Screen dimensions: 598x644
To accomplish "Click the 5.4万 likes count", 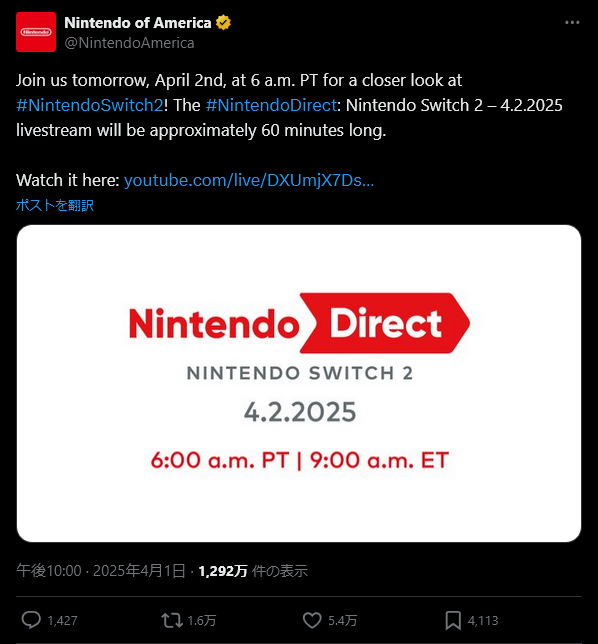I will [x=343, y=620].
